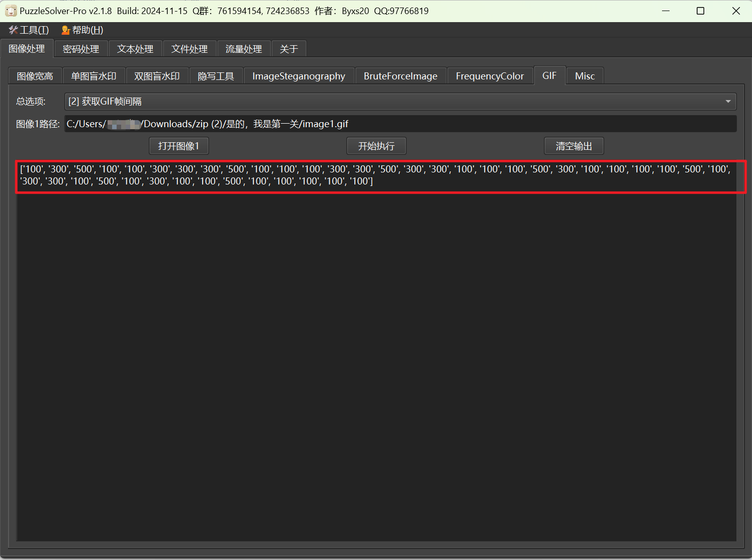Screen dimensions: 752x560
Task: Click the PuzzleSolver-Pro app icon in title bar
Action: click(11, 11)
